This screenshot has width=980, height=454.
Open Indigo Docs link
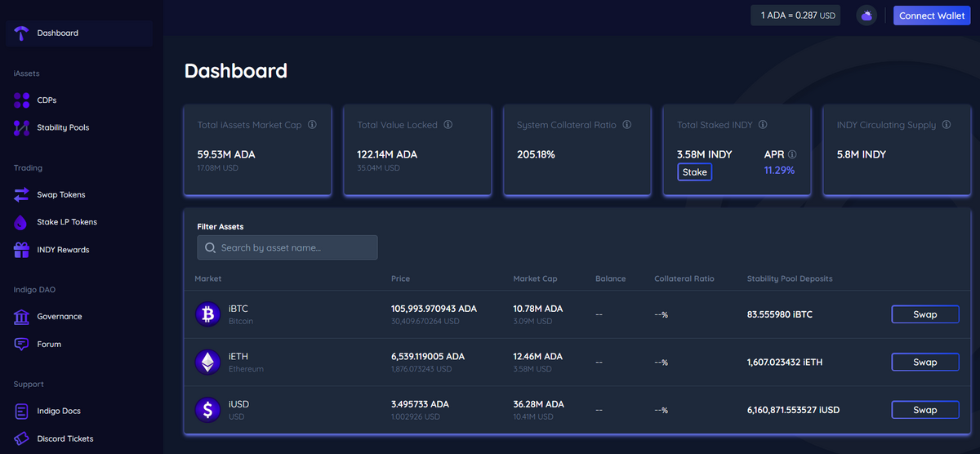59,411
